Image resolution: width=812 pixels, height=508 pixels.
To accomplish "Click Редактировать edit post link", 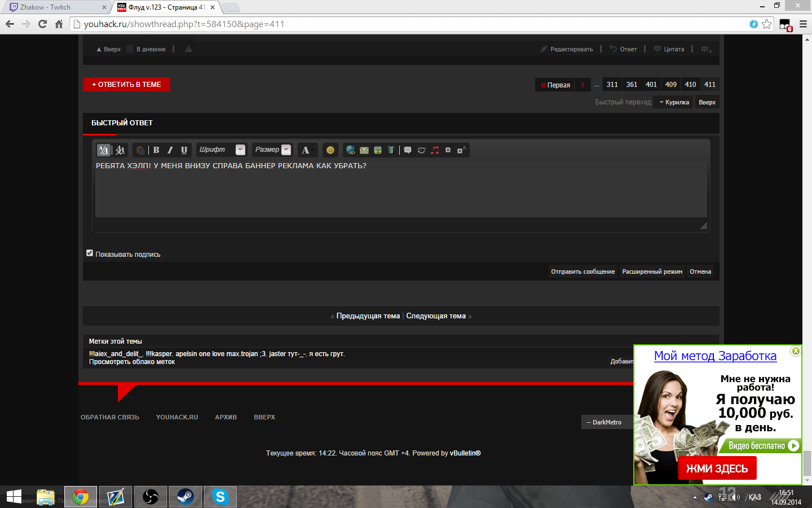I will (567, 49).
